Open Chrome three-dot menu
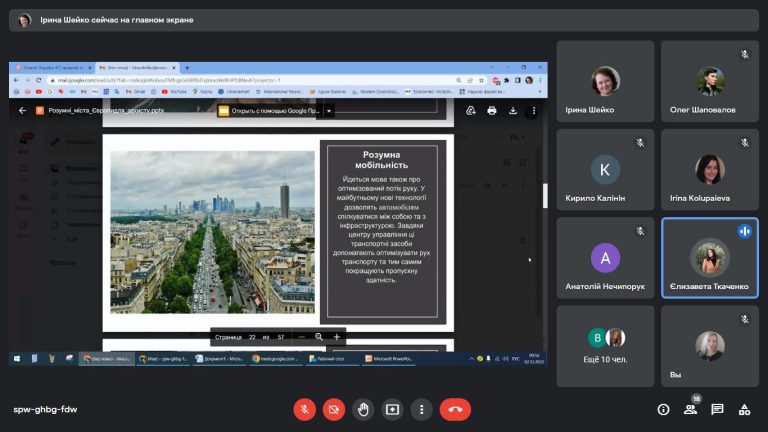 coord(540,80)
